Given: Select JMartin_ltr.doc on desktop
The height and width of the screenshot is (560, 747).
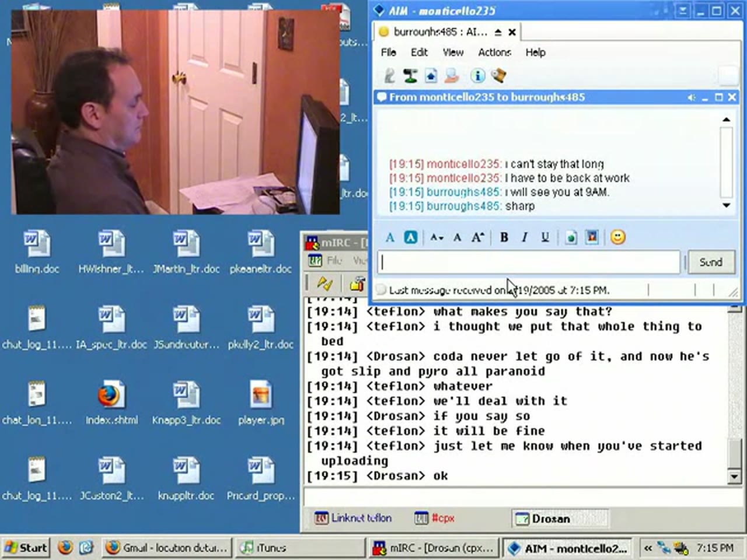Looking at the screenshot, I should [186, 252].
